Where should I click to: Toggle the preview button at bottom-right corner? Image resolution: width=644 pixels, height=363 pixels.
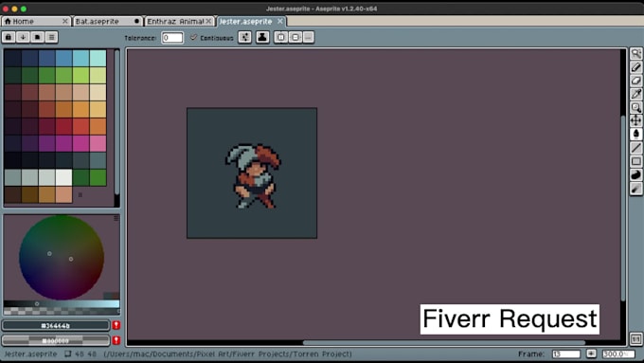(x=635, y=339)
